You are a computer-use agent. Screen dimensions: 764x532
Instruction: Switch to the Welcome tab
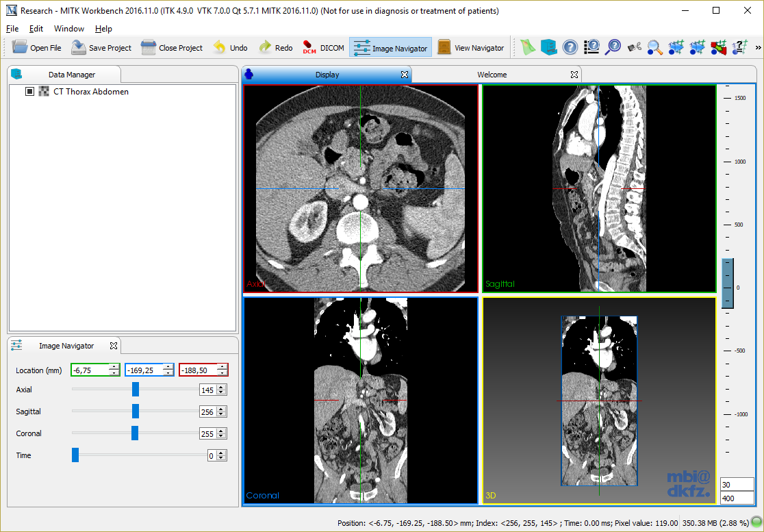click(492, 75)
